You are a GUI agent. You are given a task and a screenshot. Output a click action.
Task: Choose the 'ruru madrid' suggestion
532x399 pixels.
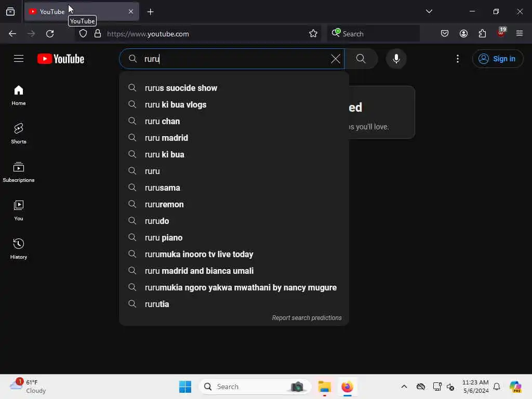[234, 138]
